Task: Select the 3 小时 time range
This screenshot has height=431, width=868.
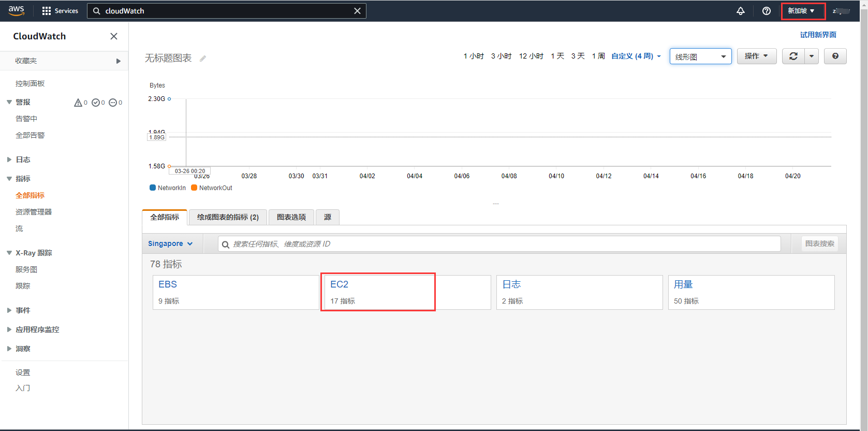Action: (501, 56)
